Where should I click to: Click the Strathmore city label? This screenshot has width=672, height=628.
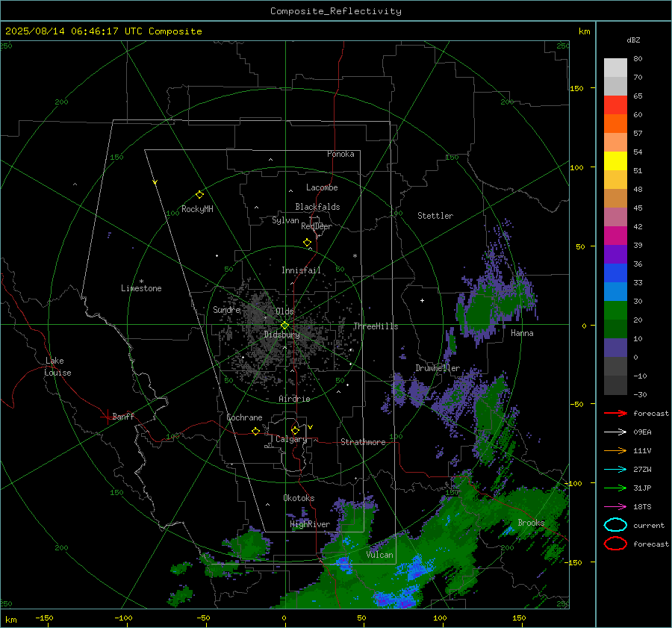[x=363, y=442]
